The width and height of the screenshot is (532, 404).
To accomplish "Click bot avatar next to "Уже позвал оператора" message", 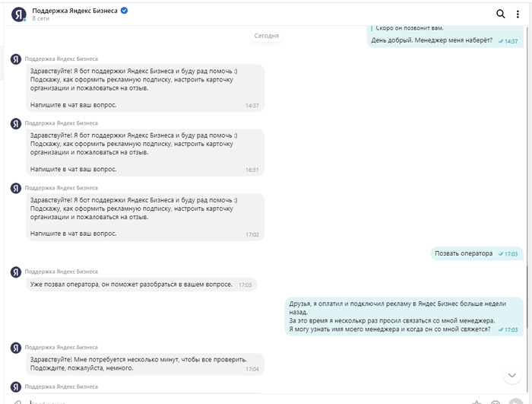I will tap(15, 272).
